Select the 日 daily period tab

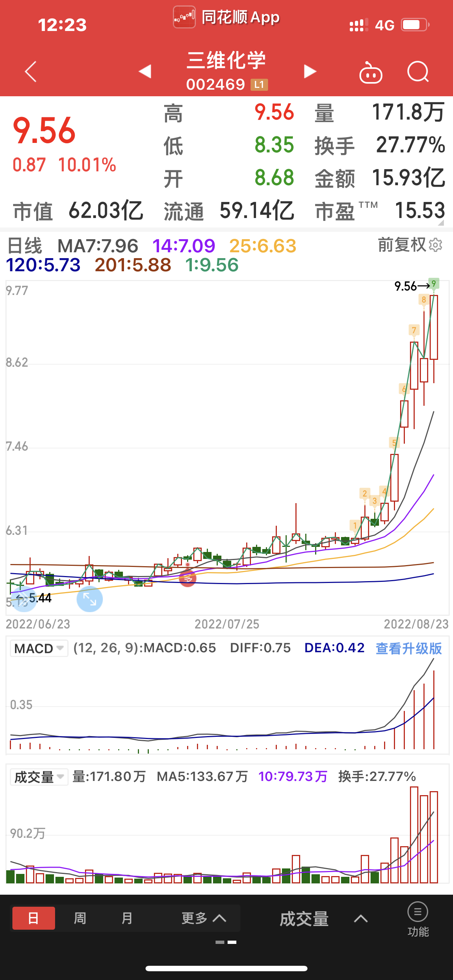coord(34,918)
